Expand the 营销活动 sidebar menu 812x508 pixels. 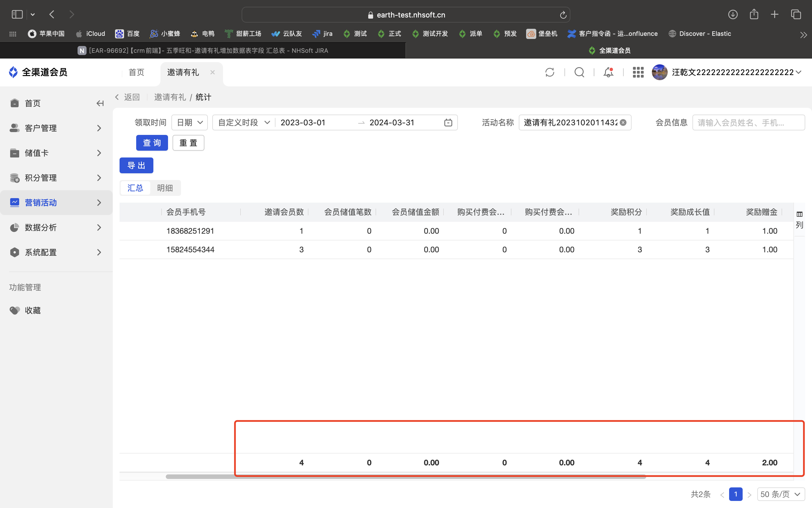click(56, 203)
